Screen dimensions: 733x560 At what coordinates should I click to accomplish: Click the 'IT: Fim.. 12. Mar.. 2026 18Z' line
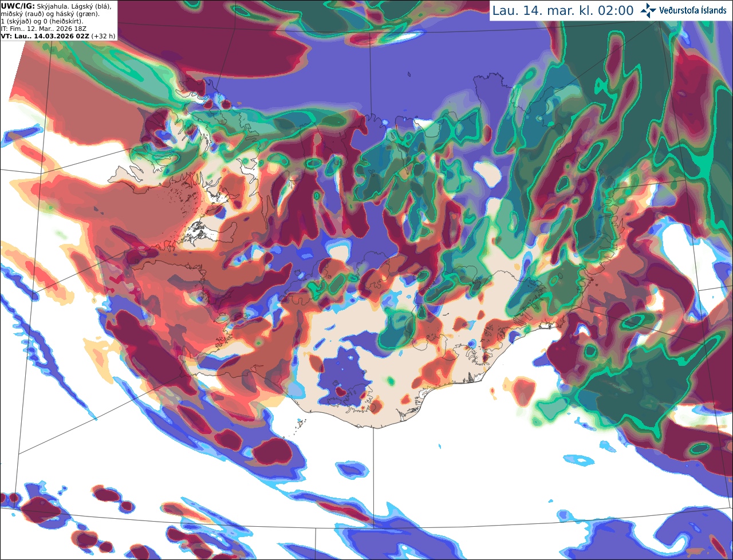[44, 29]
